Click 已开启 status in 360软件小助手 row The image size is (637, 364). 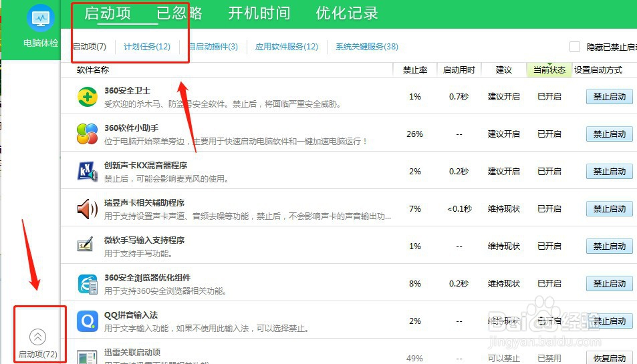pos(549,134)
